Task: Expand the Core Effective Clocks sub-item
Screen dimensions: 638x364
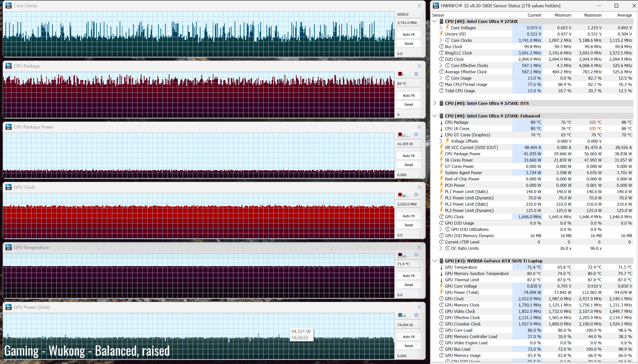Action: click(x=441, y=66)
